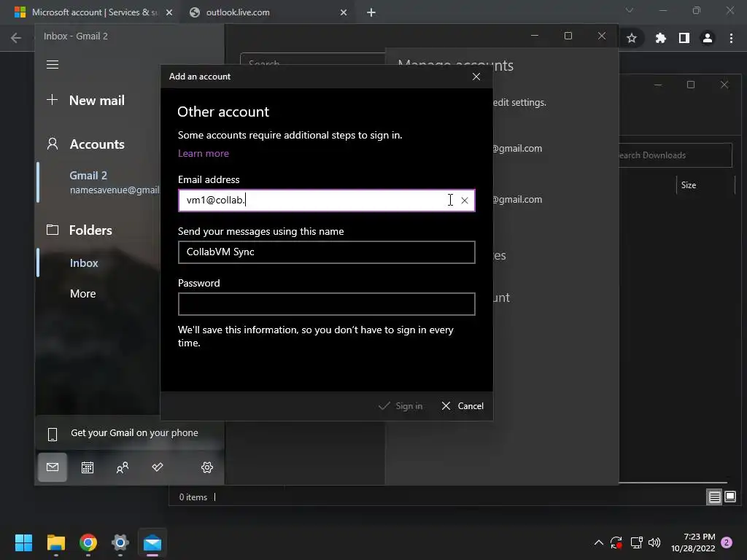
Task: Click Get your Gmail on your phone
Action: point(130,433)
